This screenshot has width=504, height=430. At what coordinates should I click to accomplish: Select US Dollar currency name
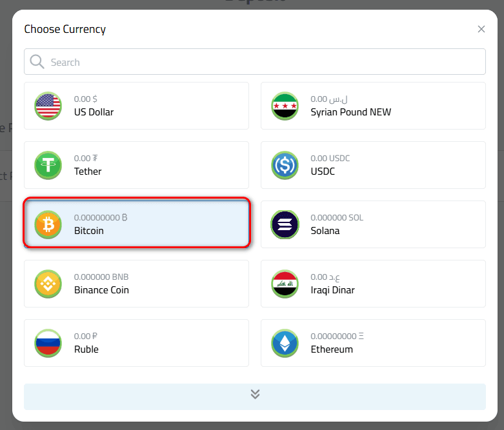point(94,112)
